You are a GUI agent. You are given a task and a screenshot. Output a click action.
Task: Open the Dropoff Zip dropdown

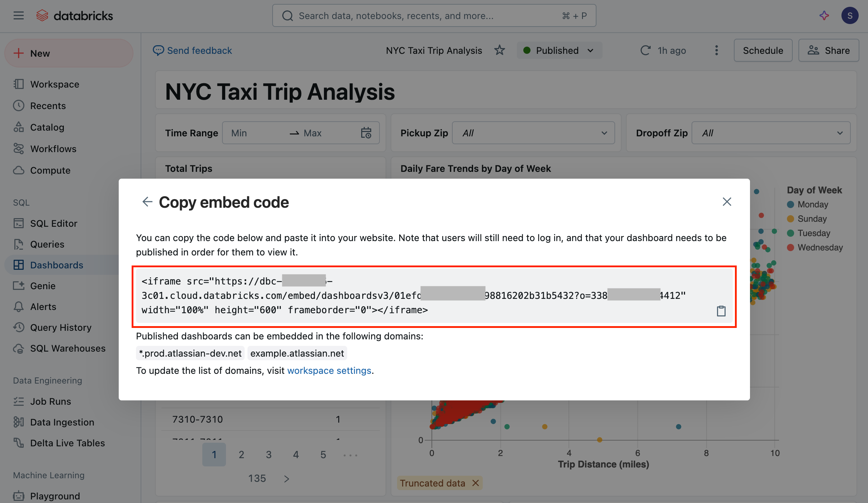pyautogui.click(x=771, y=133)
